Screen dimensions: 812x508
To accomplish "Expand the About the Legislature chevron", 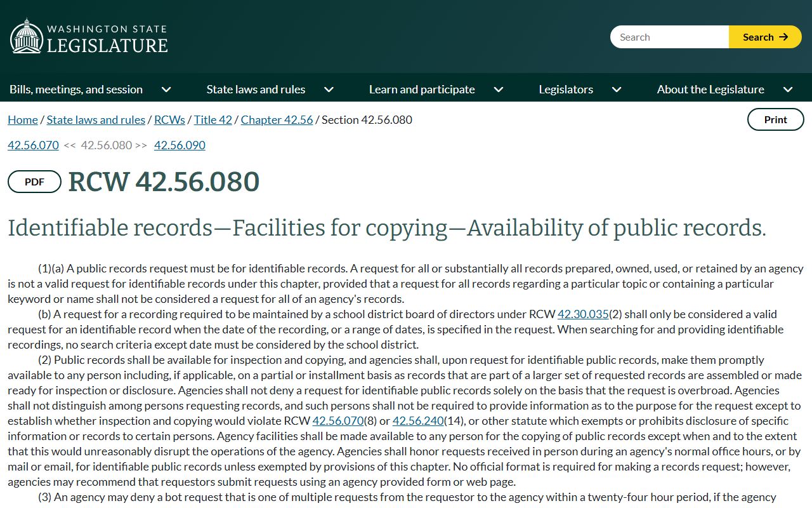I will pyautogui.click(x=788, y=90).
